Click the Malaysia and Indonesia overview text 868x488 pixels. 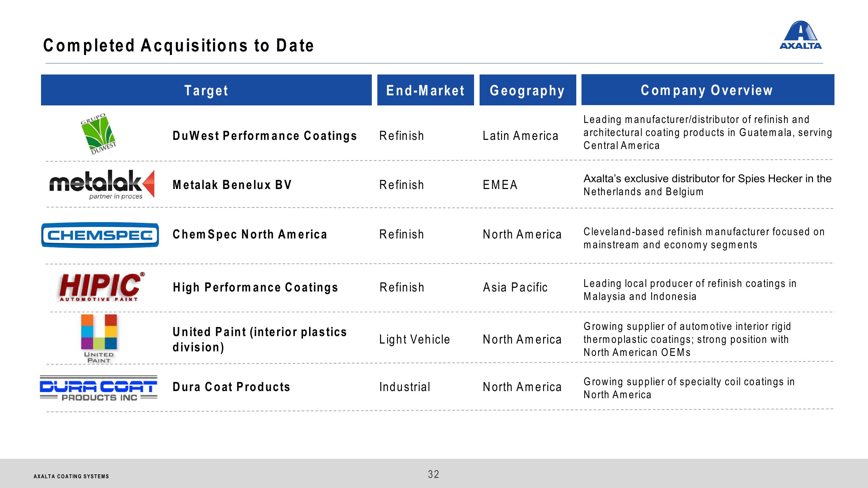(690, 290)
